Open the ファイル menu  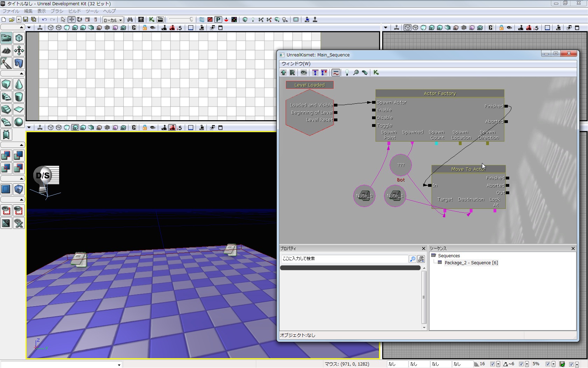11,11
